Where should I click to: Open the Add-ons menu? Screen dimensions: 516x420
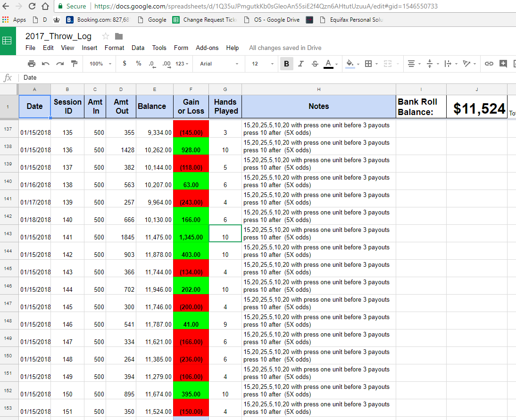(x=207, y=48)
